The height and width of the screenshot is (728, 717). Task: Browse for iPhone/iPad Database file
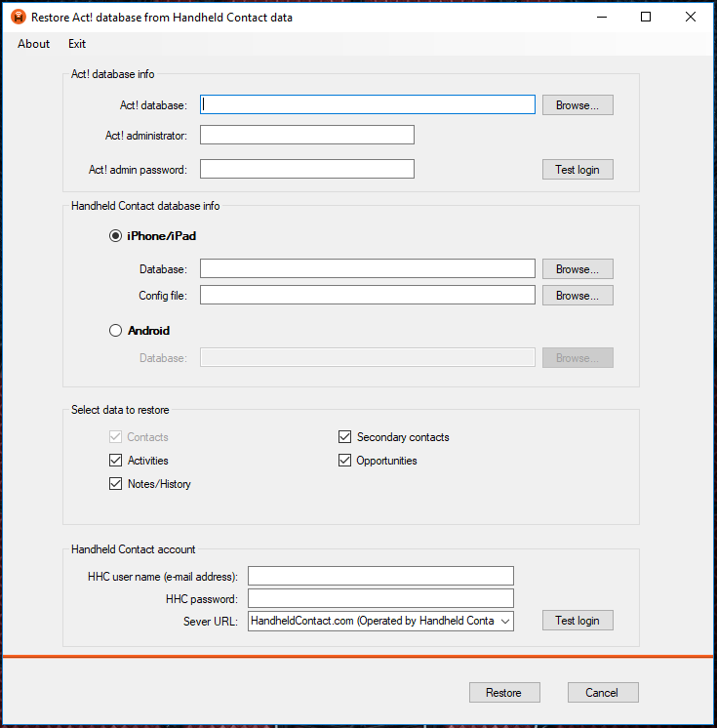tap(578, 269)
